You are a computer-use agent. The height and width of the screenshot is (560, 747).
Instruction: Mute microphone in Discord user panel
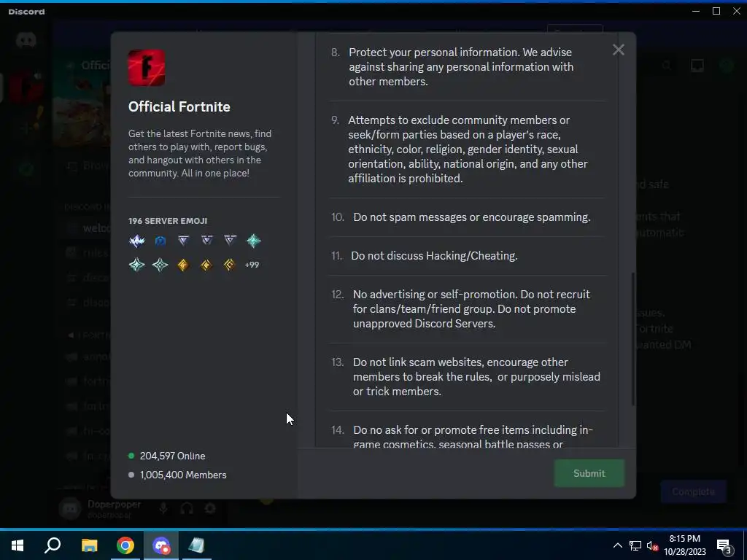tap(163, 508)
